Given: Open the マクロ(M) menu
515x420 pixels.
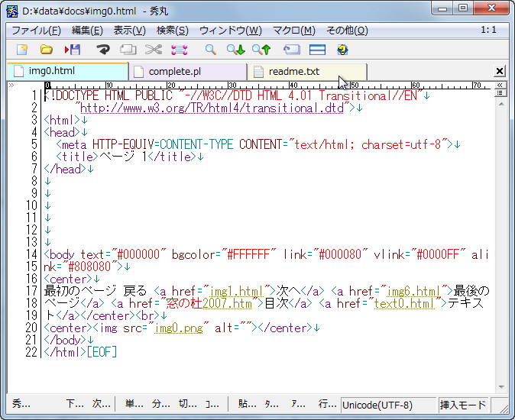Looking at the screenshot, I should [x=293, y=31].
